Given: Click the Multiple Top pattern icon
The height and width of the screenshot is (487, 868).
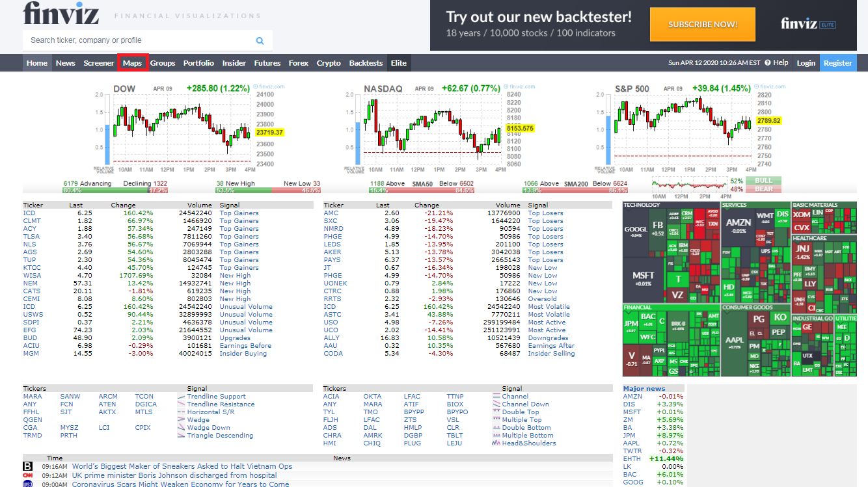Looking at the screenshot, I should tap(496, 420).
